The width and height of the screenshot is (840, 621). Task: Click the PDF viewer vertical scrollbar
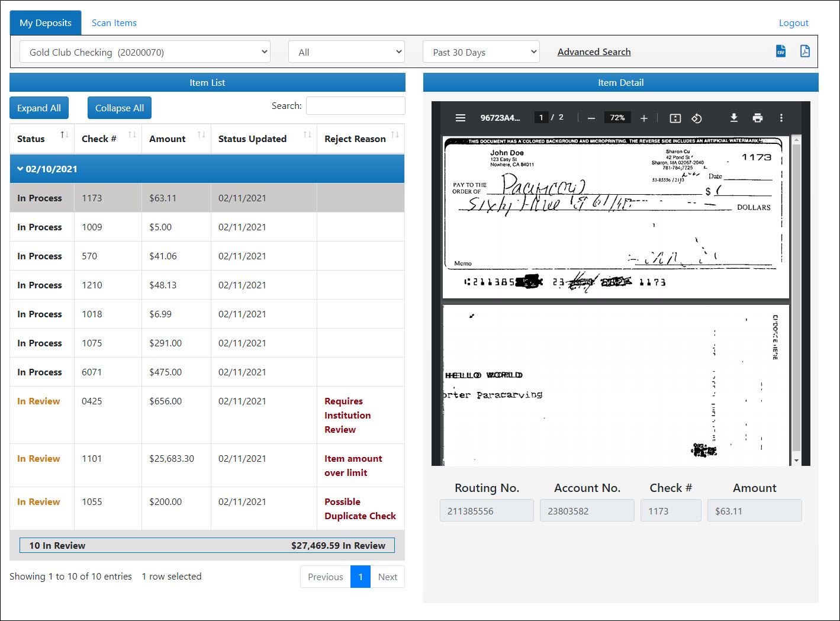[x=796, y=296]
